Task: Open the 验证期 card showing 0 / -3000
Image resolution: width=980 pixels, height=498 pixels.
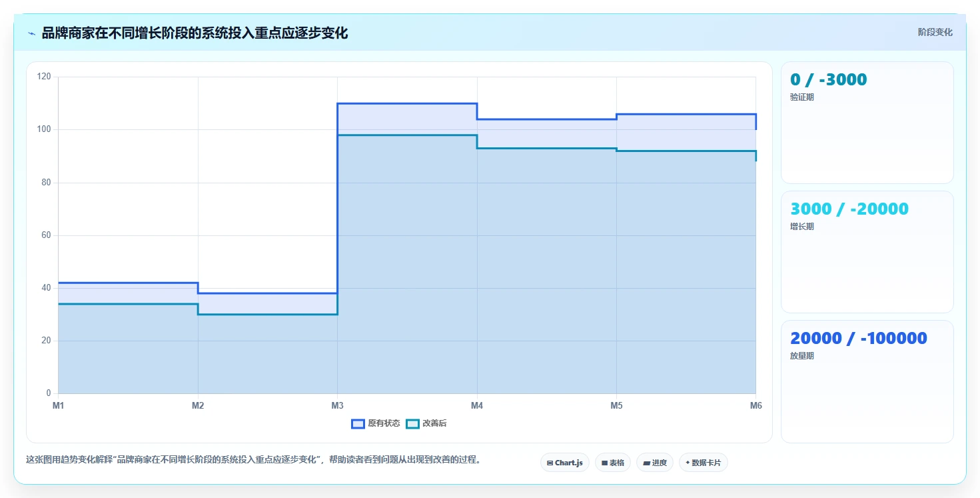Action: coord(867,123)
